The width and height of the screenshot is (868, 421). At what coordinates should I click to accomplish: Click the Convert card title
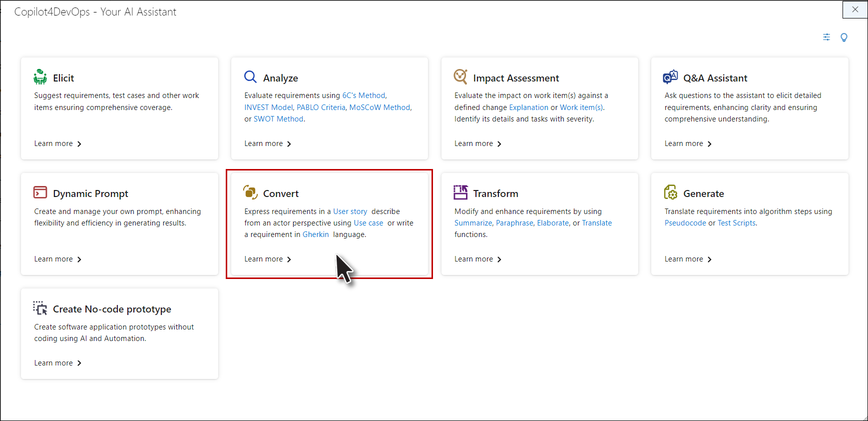[x=281, y=193]
